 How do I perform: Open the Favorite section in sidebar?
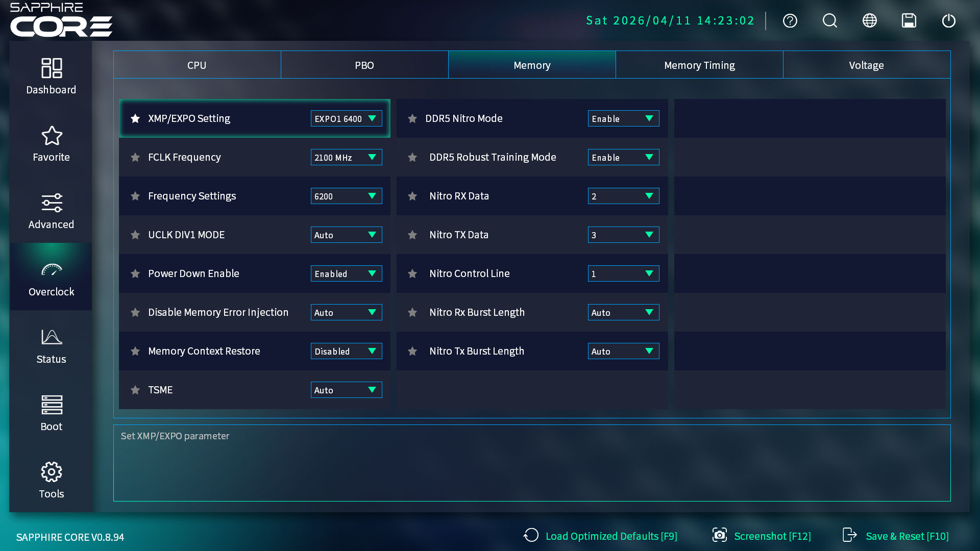(51, 144)
